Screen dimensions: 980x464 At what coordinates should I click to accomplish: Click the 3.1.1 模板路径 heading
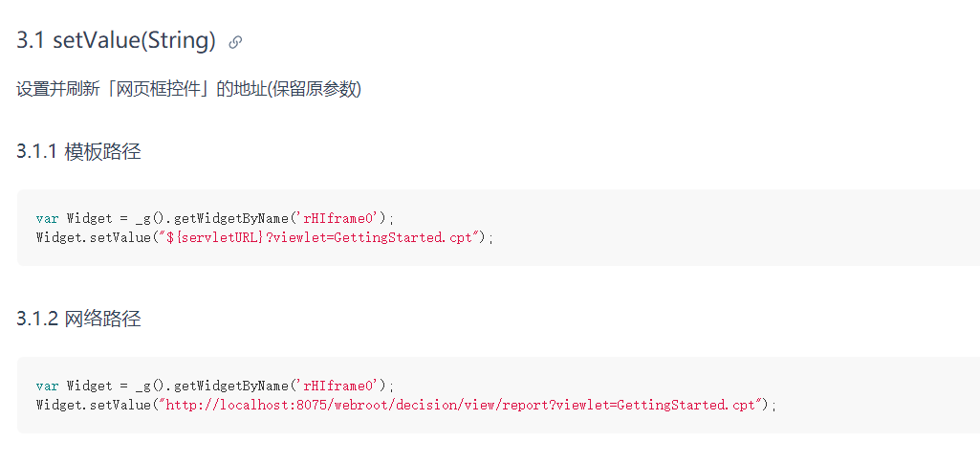tap(78, 151)
